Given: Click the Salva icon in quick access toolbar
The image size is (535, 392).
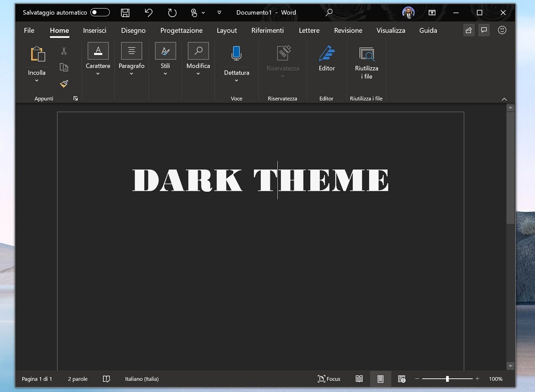Looking at the screenshot, I should point(125,12).
